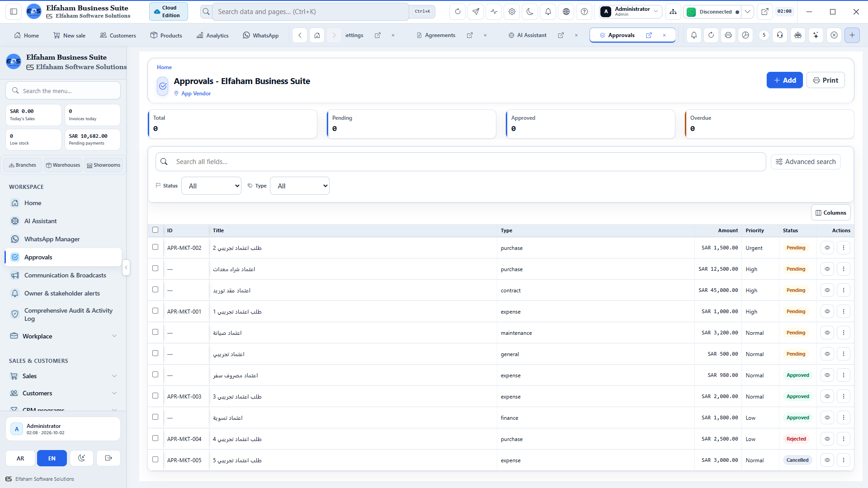
Task: Toggle dark mode moon icon in header
Action: coord(530,12)
